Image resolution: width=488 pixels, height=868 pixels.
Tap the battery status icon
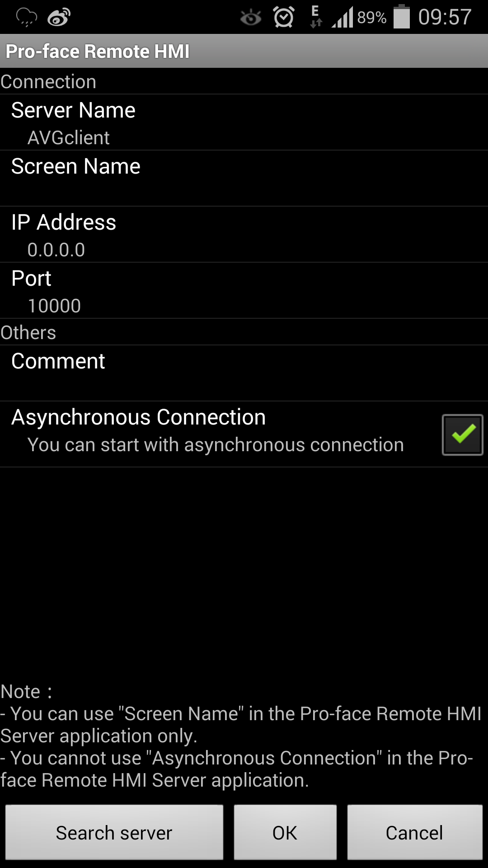(401, 17)
